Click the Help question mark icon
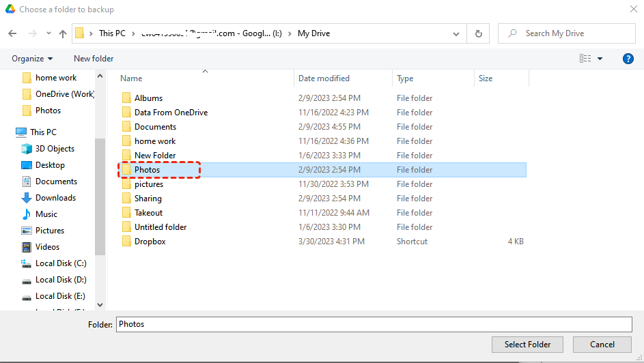 pyautogui.click(x=628, y=59)
